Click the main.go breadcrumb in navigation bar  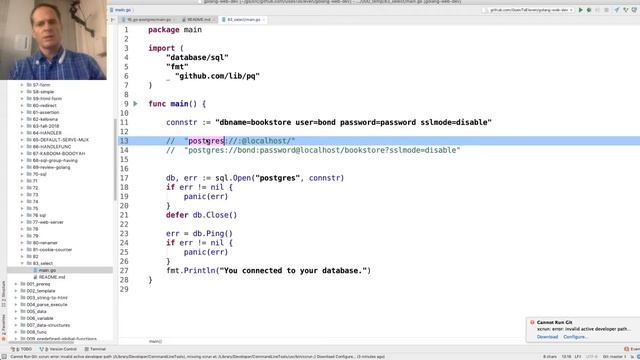(x=121, y=10)
